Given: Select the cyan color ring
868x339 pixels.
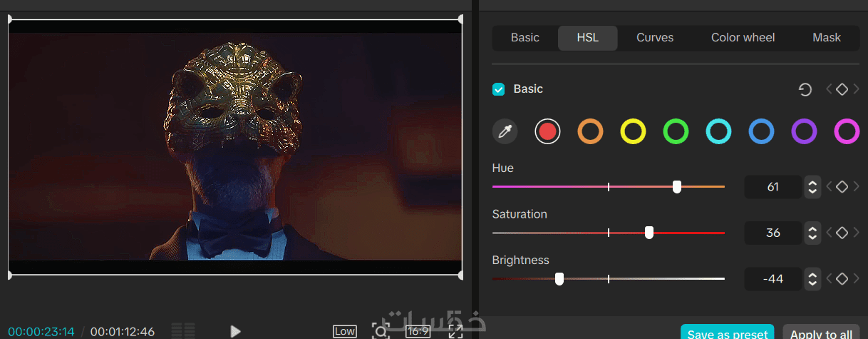Looking at the screenshot, I should (x=718, y=131).
